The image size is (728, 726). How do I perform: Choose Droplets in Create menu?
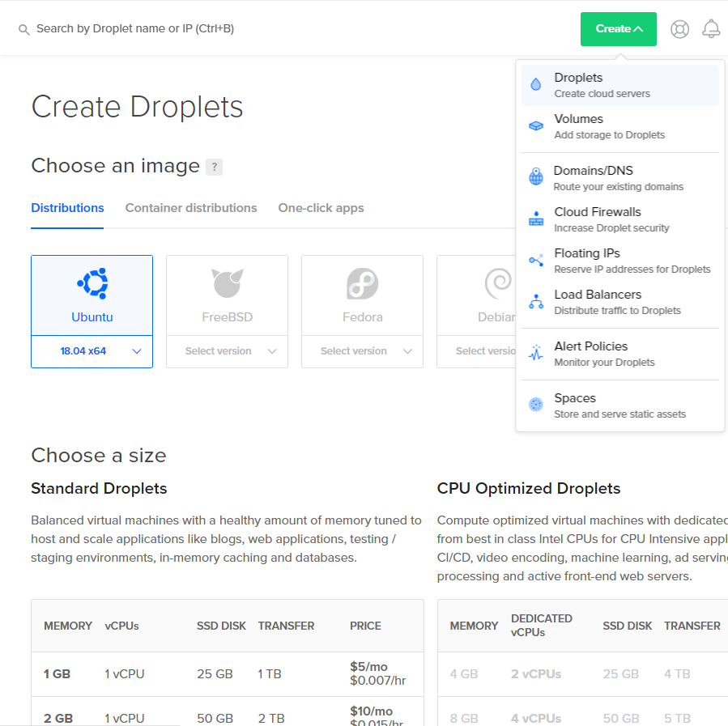[x=619, y=85]
